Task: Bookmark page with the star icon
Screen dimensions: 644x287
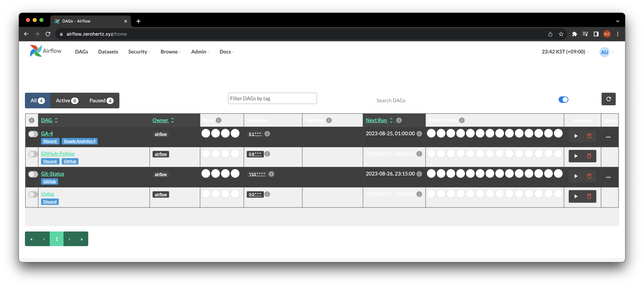Action: [x=561, y=34]
